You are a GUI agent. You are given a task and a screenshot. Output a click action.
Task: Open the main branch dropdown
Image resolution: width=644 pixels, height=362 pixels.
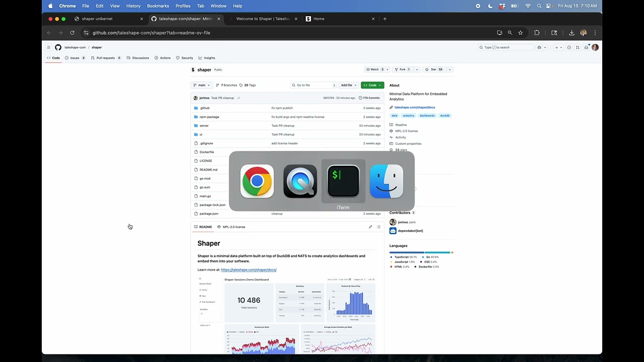click(202, 85)
